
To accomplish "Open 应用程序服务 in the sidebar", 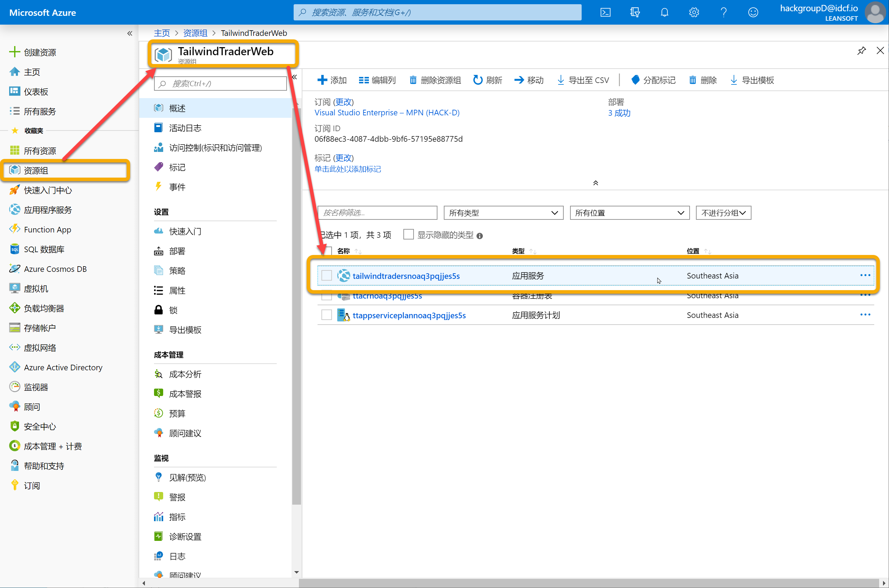I will coord(40,210).
